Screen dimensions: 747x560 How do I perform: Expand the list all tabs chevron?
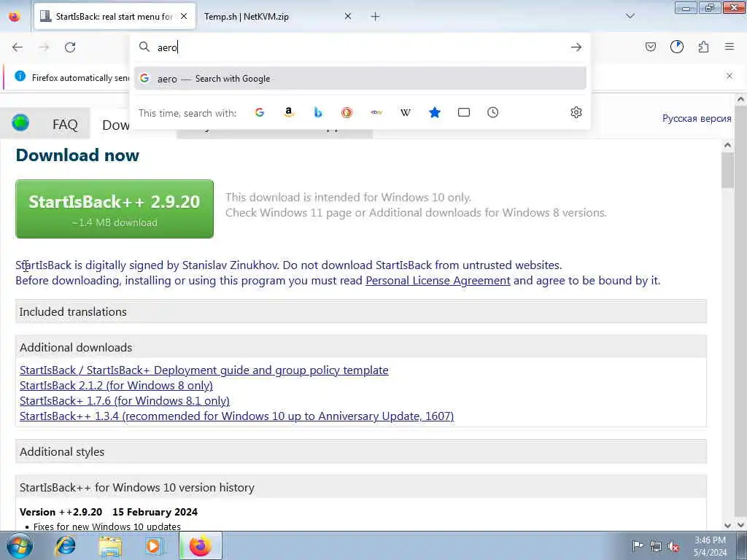point(630,16)
